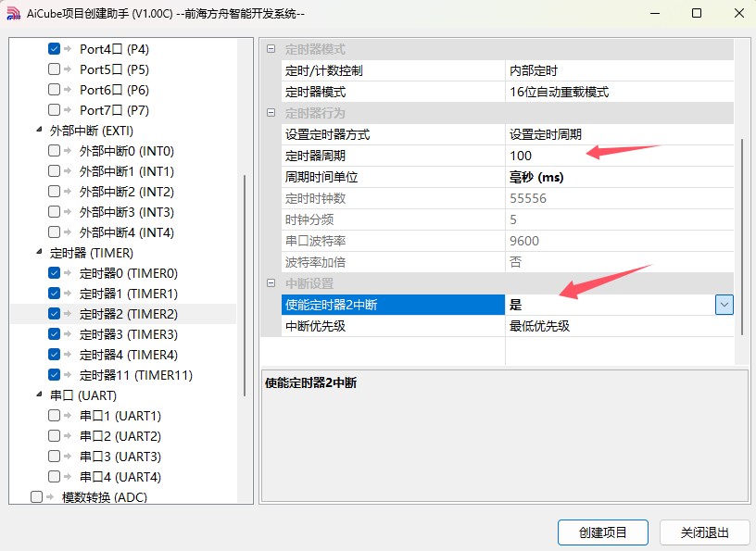The image size is (756, 551).
Task: Select 外部中断2 (INT2) tree item
Action: (126, 192)
